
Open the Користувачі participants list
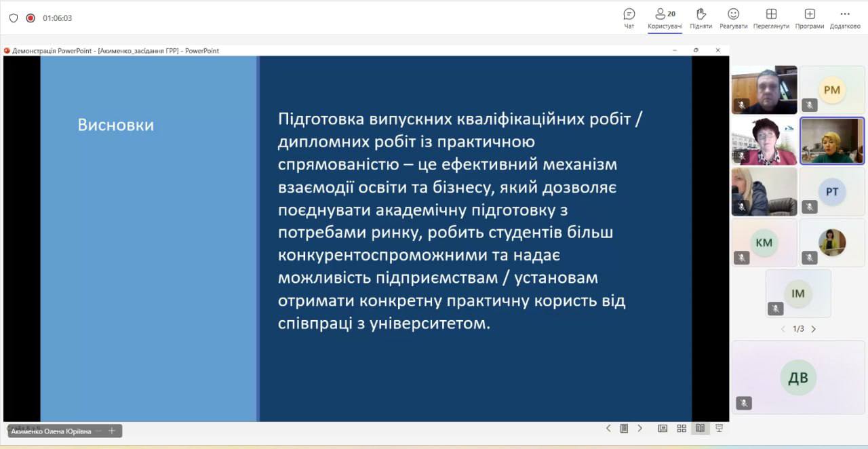point(665,18)
